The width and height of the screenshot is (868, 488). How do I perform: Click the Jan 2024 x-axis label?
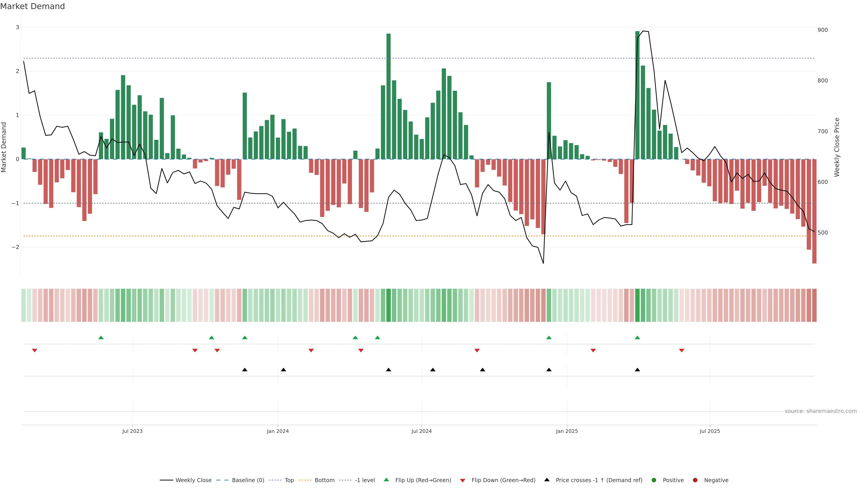click(x=278, y=431)
